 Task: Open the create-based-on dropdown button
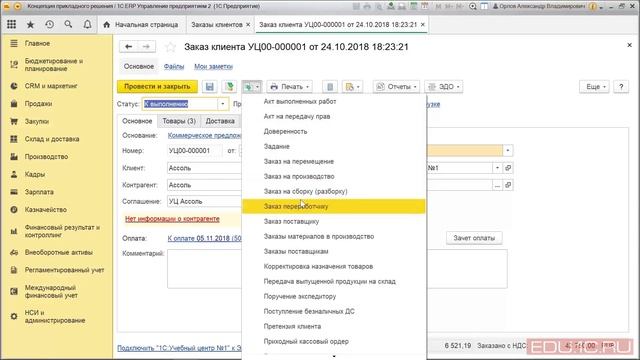pos(251,87)
